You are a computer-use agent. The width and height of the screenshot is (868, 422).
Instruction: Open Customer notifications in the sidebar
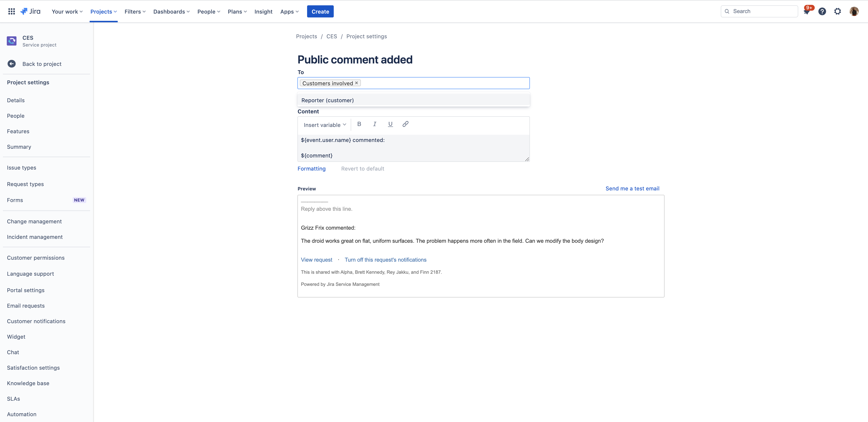[x=36, y=321]
